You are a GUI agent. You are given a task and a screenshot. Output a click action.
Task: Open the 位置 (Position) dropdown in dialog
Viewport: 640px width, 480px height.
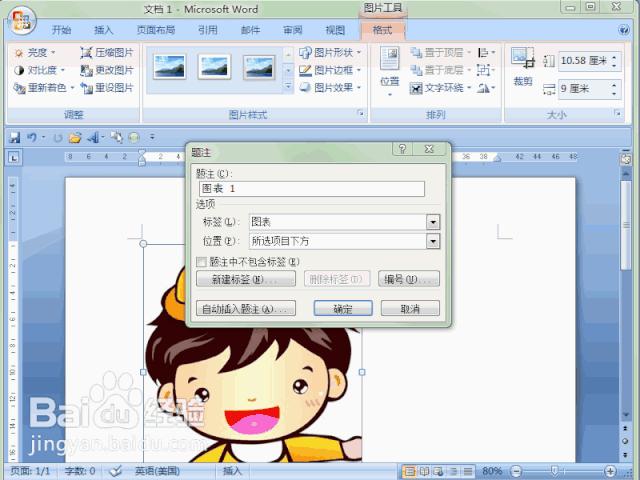click(x=433, y=241)
